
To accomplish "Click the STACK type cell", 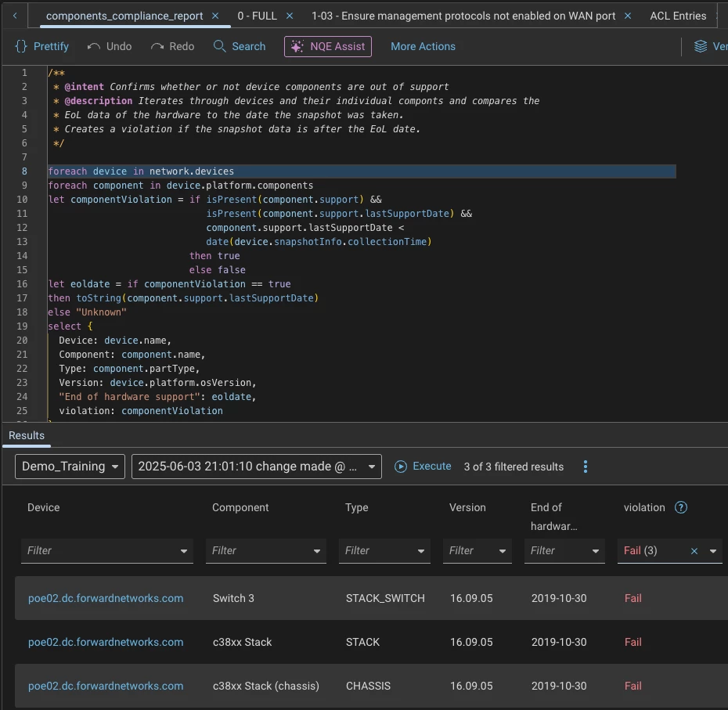I will pos(362,642).
